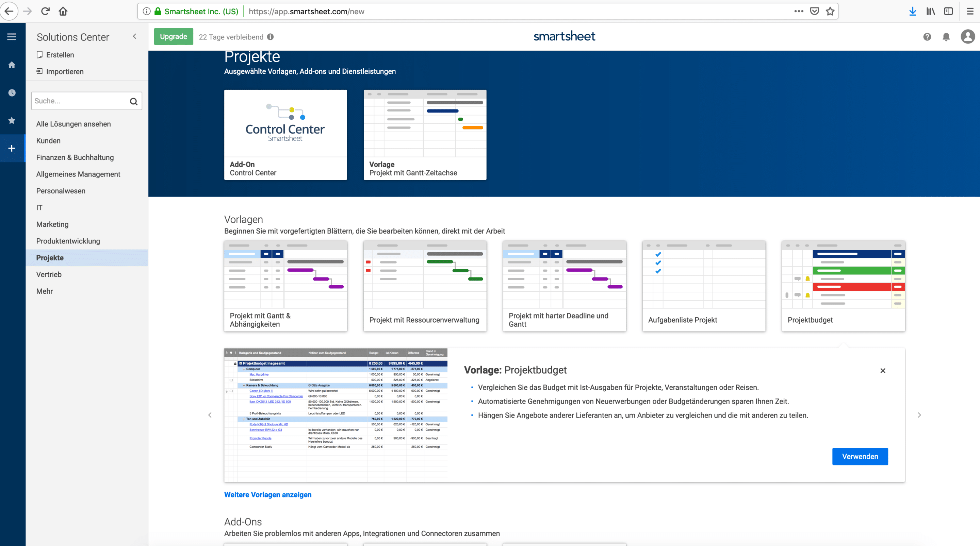The image size is (980, 546).
Task: Open the Control Center Add-On card
Action: [285, 135]
